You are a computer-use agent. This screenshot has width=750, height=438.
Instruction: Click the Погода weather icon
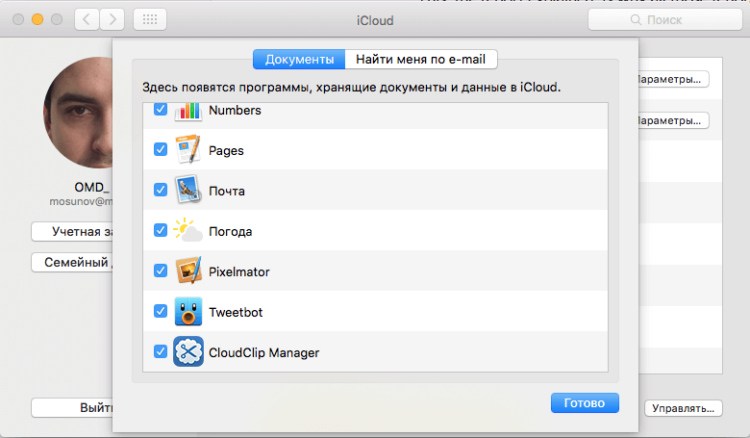[x=188, y=230]
